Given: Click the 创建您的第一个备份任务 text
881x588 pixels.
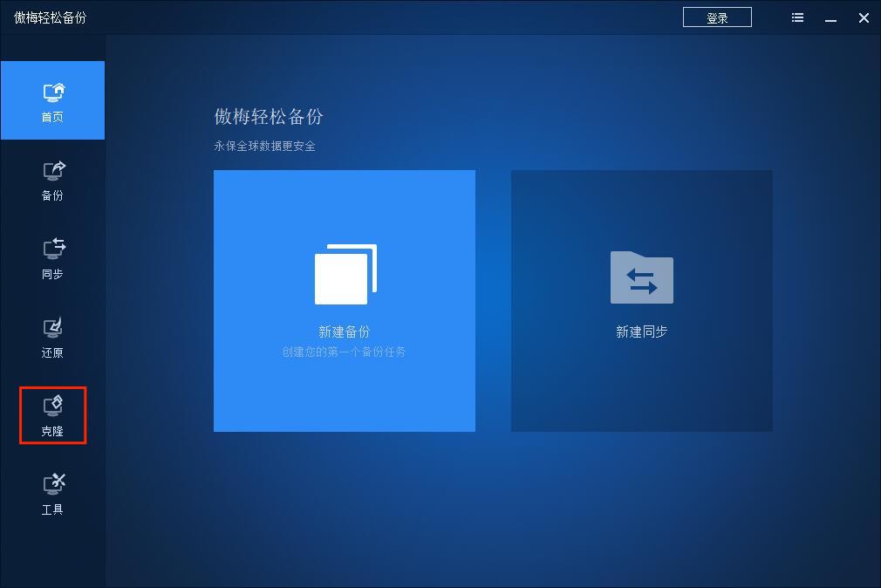Looking at the screenshot, I should click(x=344, y=350).
